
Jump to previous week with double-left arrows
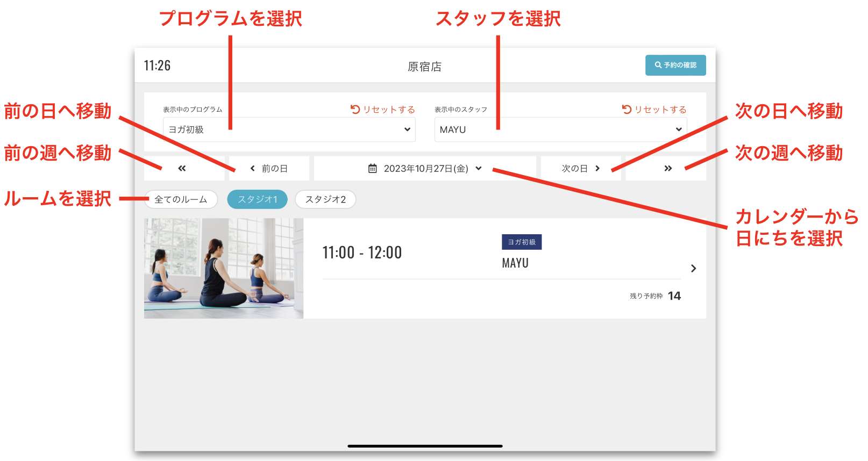click(x=182, y=168)
